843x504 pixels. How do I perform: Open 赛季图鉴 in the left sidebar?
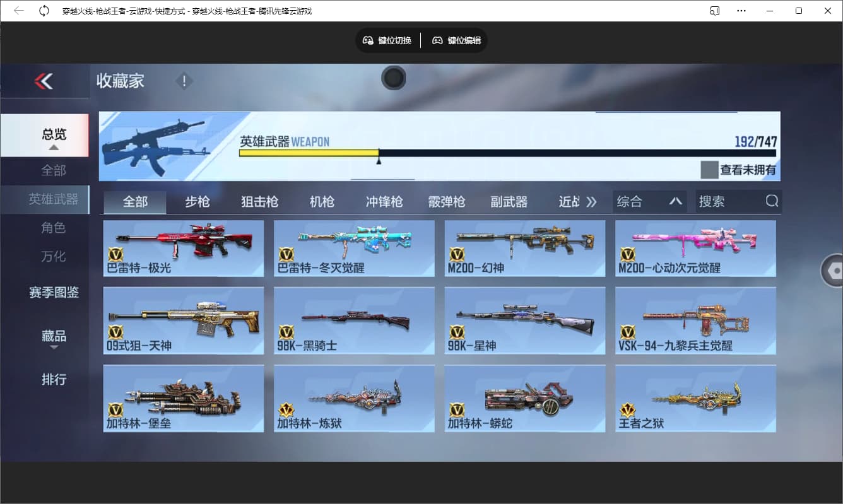click(x=54, y=293)
